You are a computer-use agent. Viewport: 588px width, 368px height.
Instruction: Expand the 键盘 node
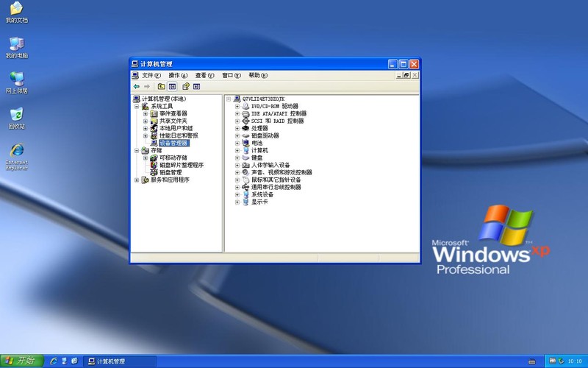point(237,158)
